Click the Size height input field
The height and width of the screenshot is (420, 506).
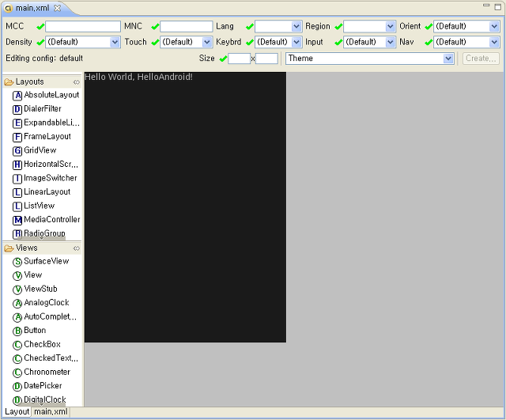point(266,59)
